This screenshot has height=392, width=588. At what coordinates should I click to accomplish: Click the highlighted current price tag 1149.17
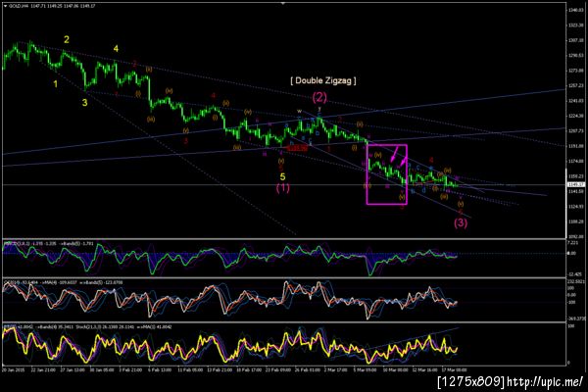click(x=576, y=184)
